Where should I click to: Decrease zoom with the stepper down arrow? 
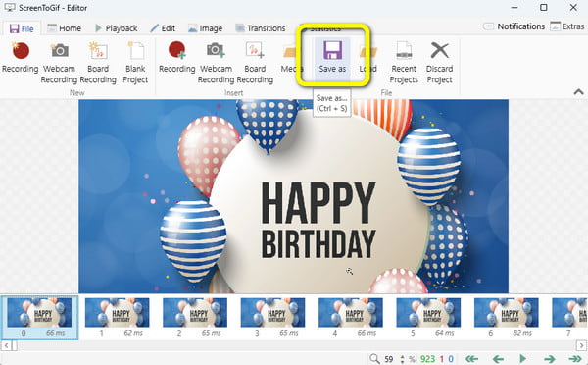click(x=402, y=362)
